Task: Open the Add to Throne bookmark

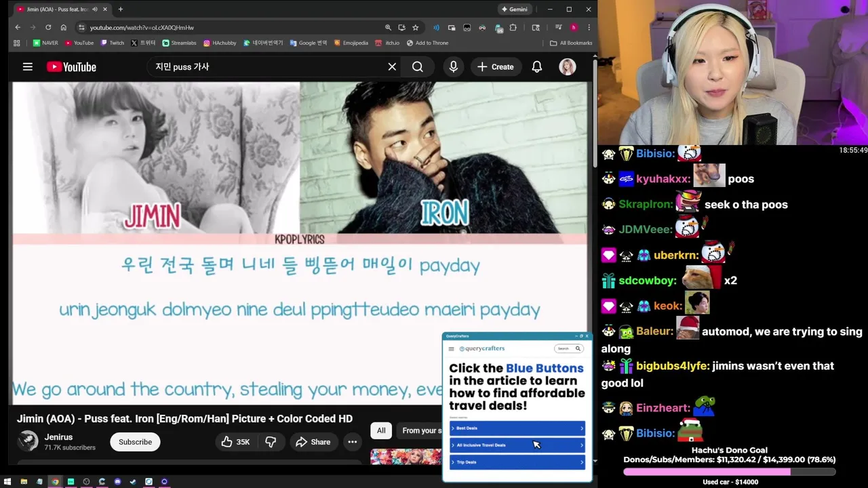Action: click(x=427, y=43)
